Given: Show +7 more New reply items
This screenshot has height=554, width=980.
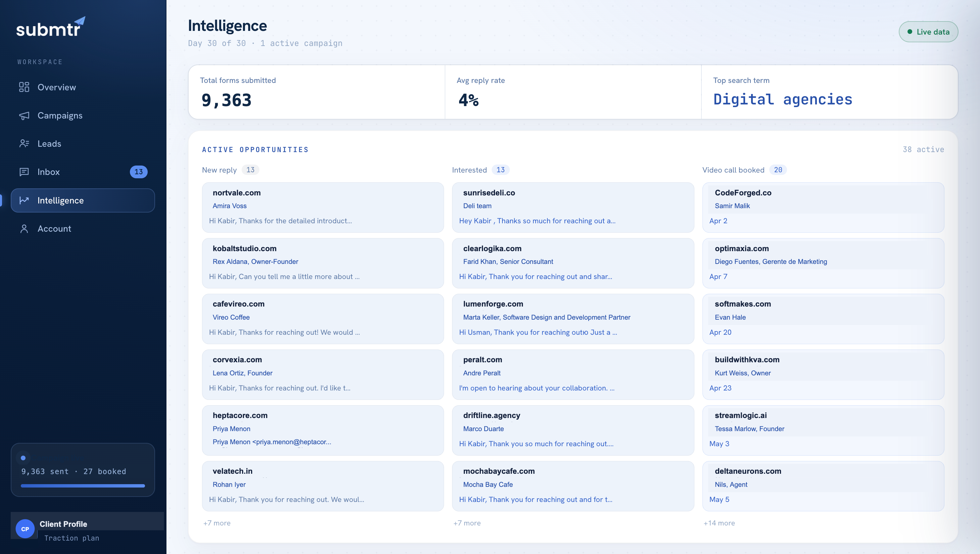Looking at the screenshot, I should (216, 523).
